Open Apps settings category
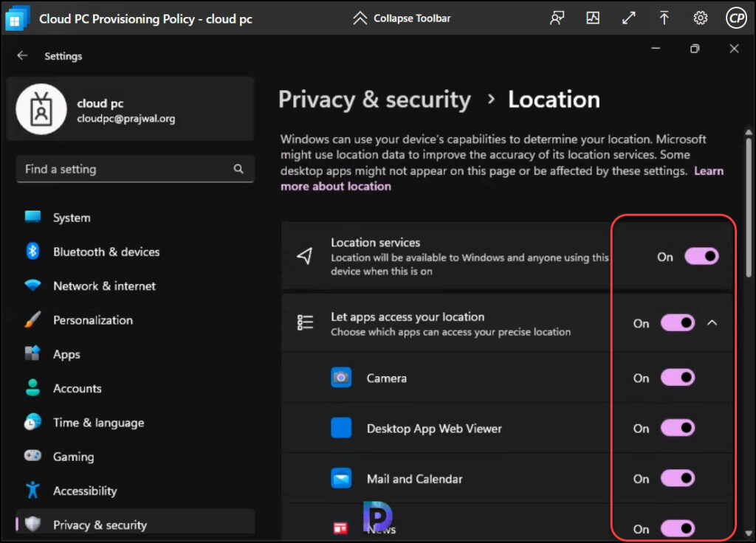This screenshot has width=756, height=543. [135, 354]
